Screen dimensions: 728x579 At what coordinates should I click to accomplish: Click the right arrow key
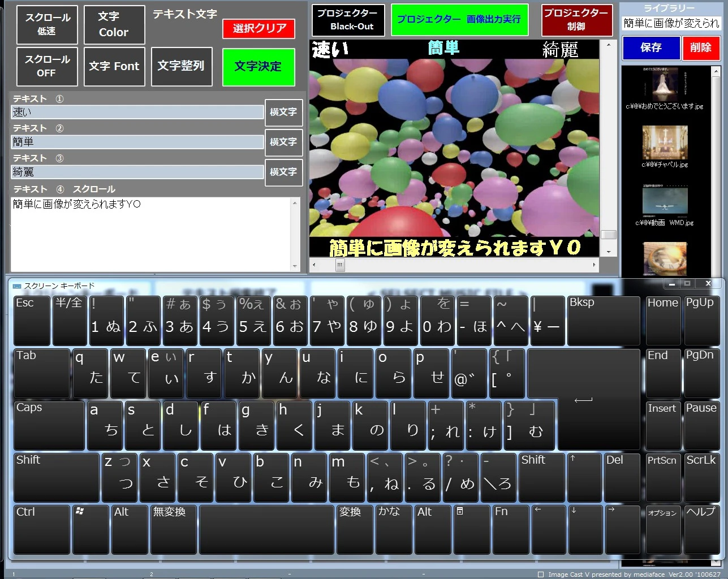pos(622,529)
